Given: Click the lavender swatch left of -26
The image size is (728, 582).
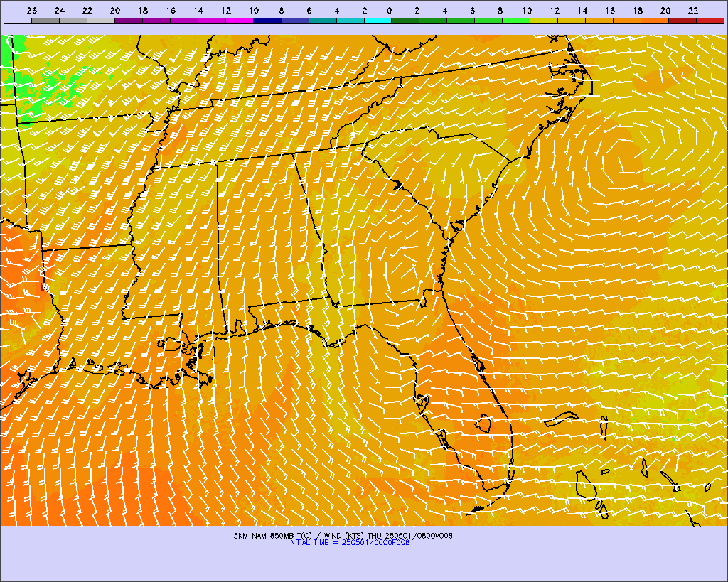Looking at the screenshot, I should [x=18, y=21].
